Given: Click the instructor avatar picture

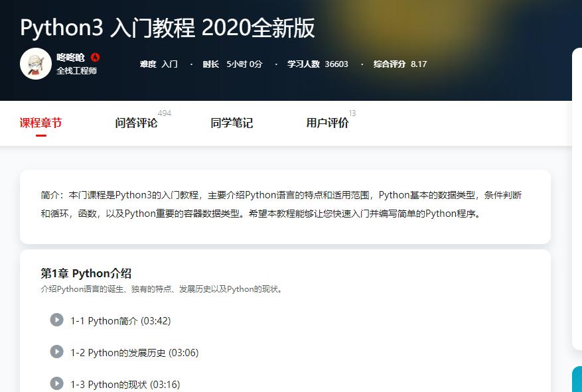Looking at the screenshot, I should point(35,63).
